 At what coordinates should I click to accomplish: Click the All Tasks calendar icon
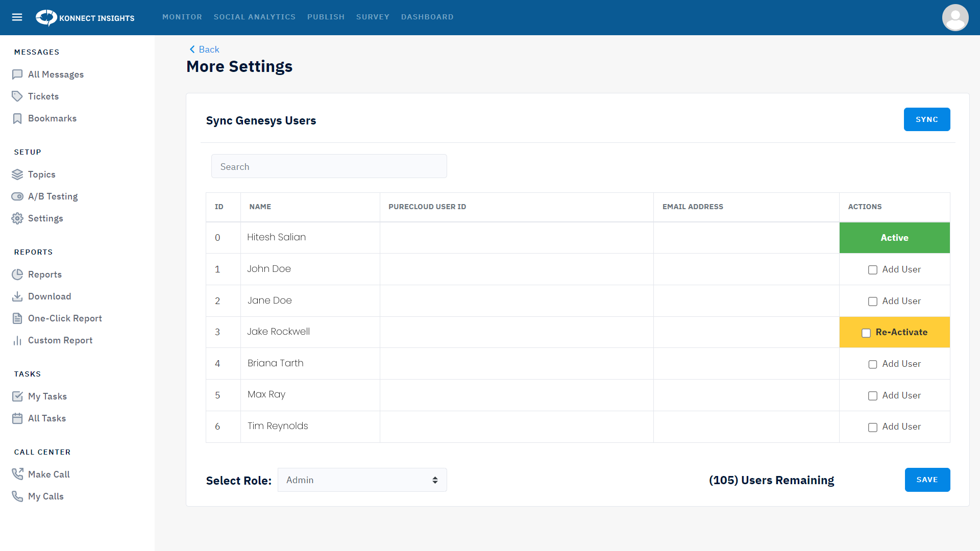17,418
